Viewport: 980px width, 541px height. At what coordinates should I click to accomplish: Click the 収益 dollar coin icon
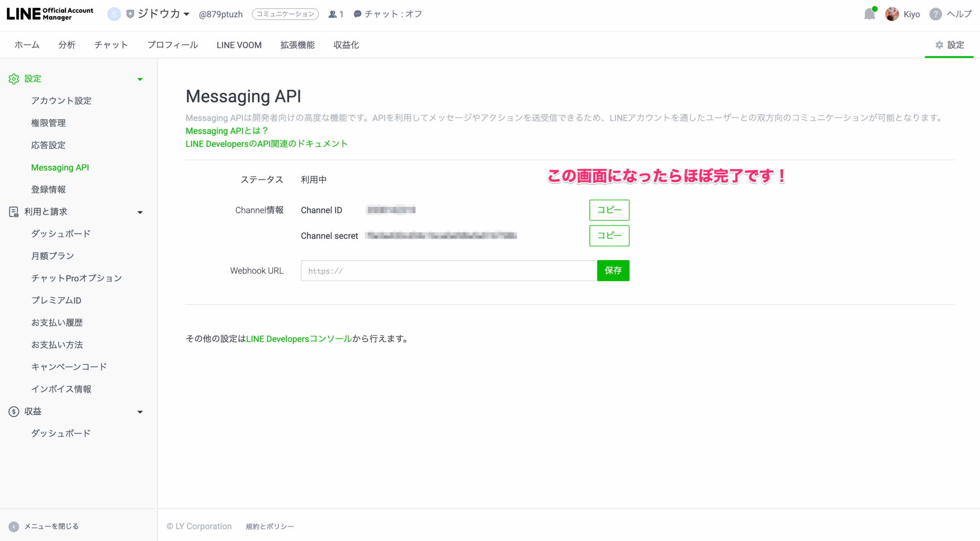pos(14,411)
